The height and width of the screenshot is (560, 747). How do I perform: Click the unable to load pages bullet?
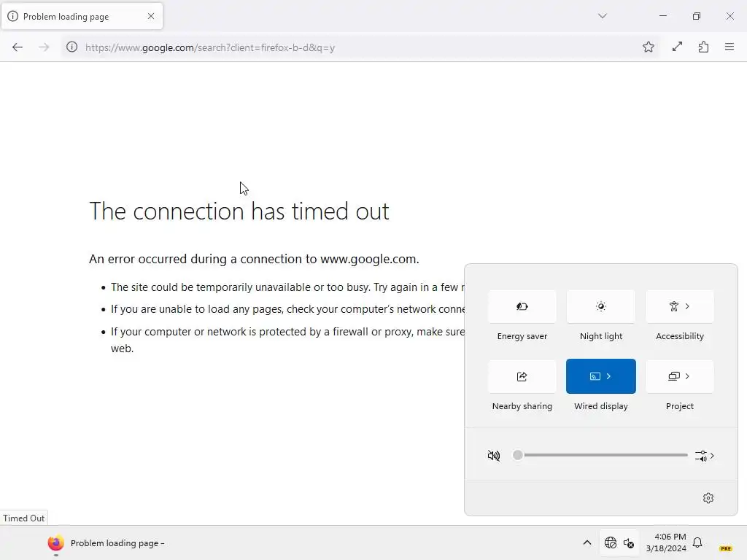pos(287,309)
